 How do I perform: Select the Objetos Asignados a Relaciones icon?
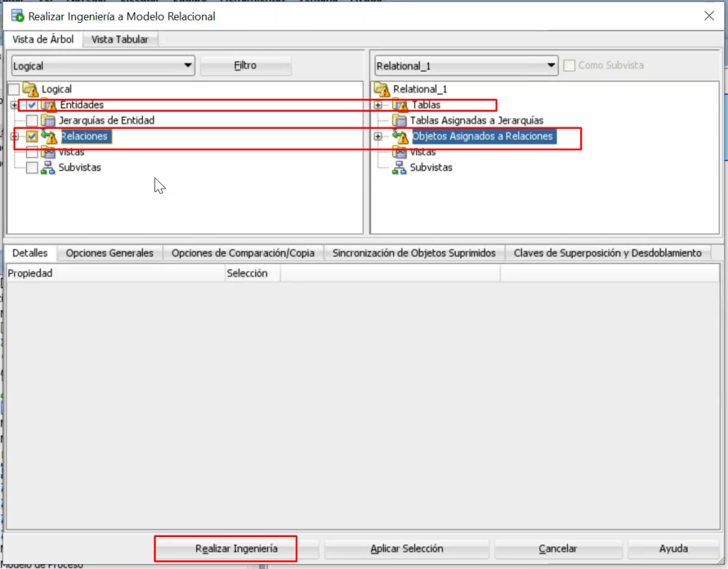pyautogui.click(x=402, y=136)
